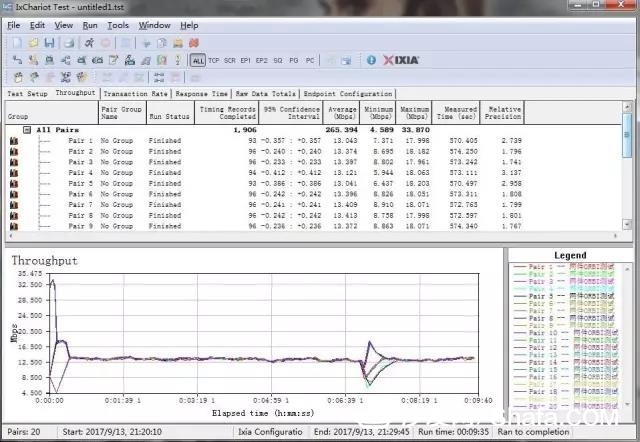Switch to the Response Time tab
The width and height of the screenshot is (640, 442).
point(202,93)
